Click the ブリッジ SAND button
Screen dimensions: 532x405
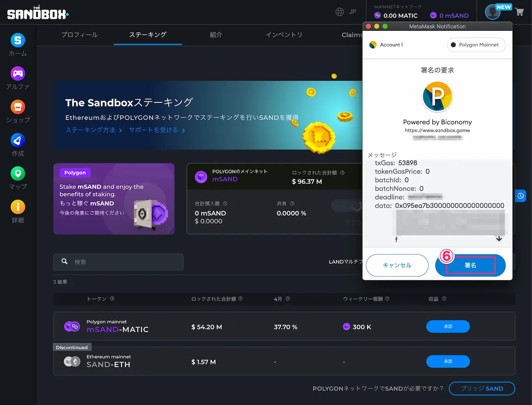(x=482, y=388)
